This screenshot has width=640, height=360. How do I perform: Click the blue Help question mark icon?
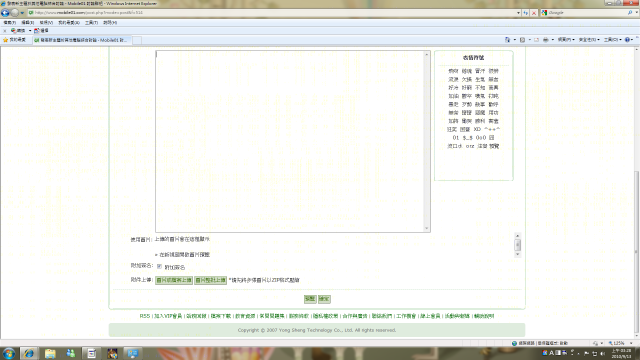tap(628, 40)
